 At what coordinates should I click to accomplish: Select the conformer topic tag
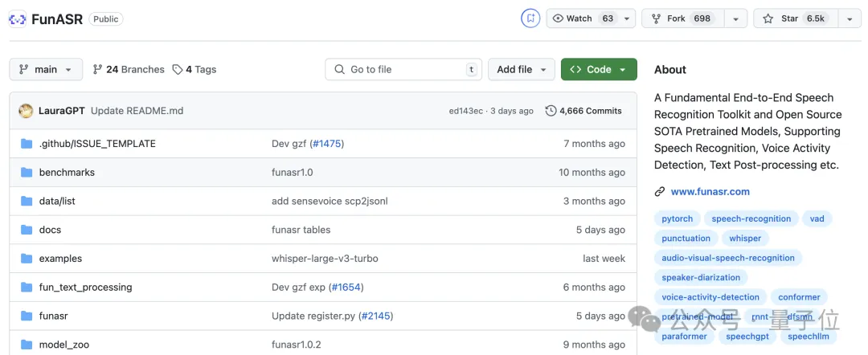point(799,297)
